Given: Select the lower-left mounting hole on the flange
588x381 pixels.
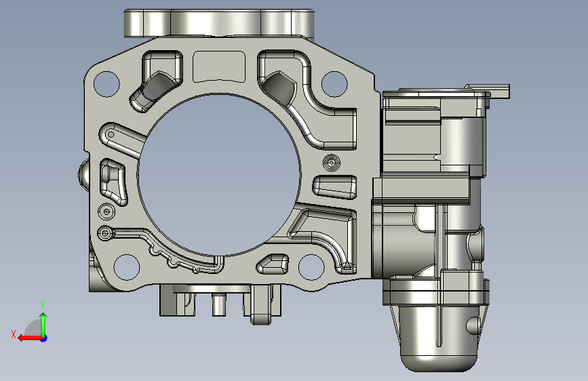Looking at the screenshot, I should 127,267.
